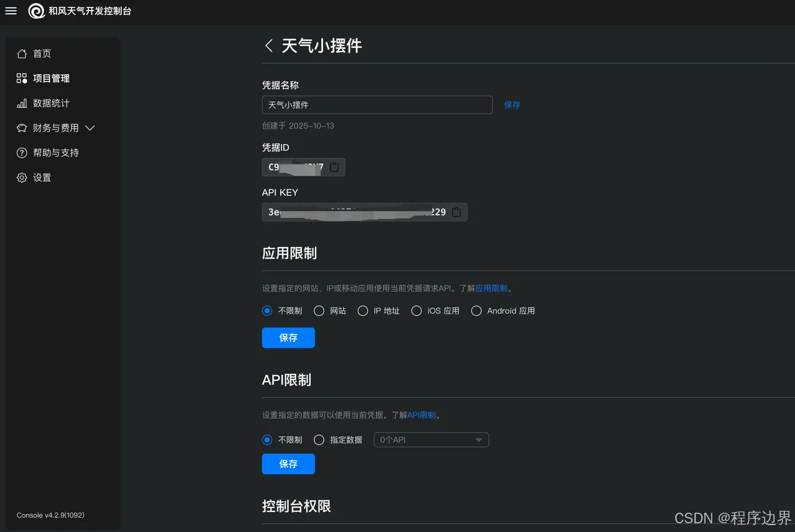Click the back arrow beside 天气小摆件 title
The height and width of the screenshot is (532, 795).
(268, 45)
